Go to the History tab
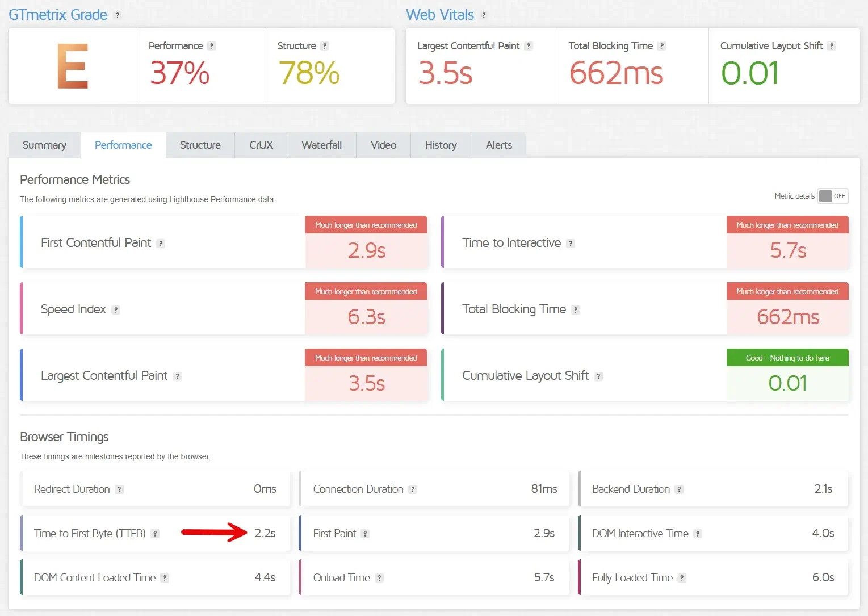Image resolution: width=868 pixels, height=616 pixels. click(441, 145)
